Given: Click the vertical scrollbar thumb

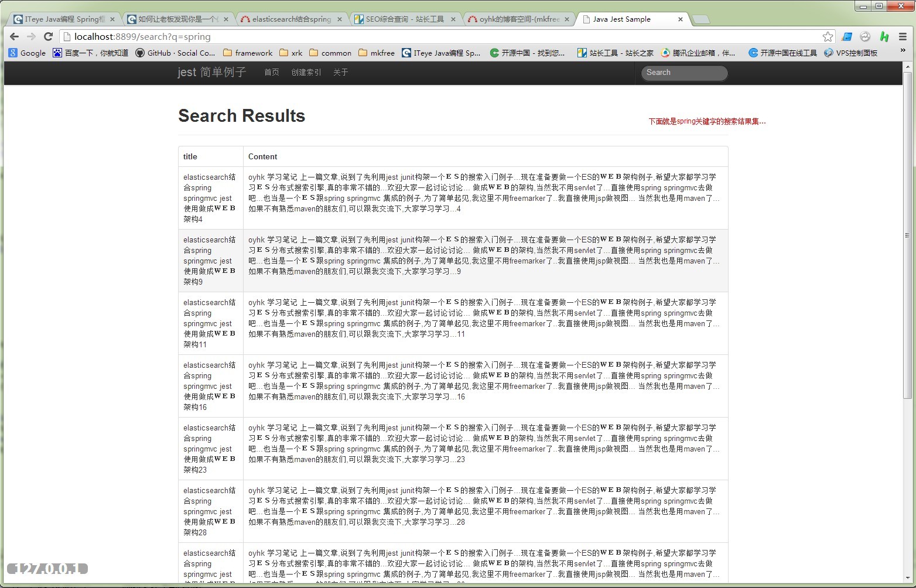Looking at the screenshot, I should click(x=907, y=235).
